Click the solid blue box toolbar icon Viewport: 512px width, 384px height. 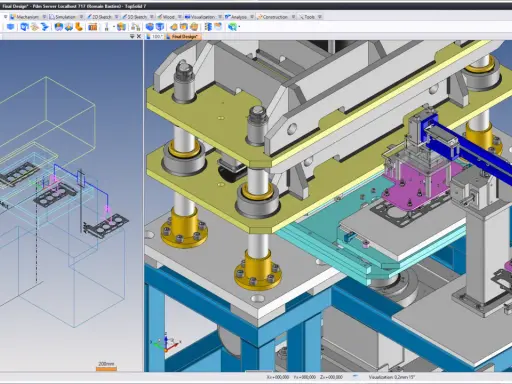click(150, 27)
